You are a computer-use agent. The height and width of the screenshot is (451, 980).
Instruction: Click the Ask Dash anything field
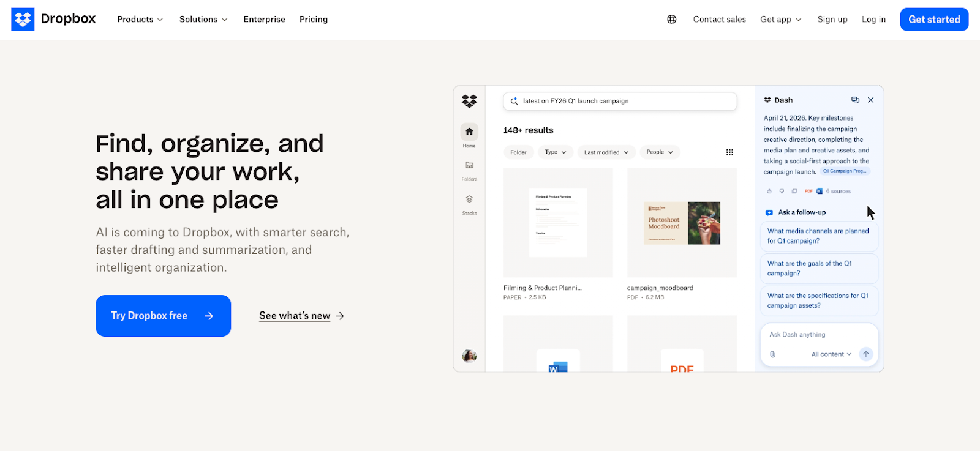820,335
